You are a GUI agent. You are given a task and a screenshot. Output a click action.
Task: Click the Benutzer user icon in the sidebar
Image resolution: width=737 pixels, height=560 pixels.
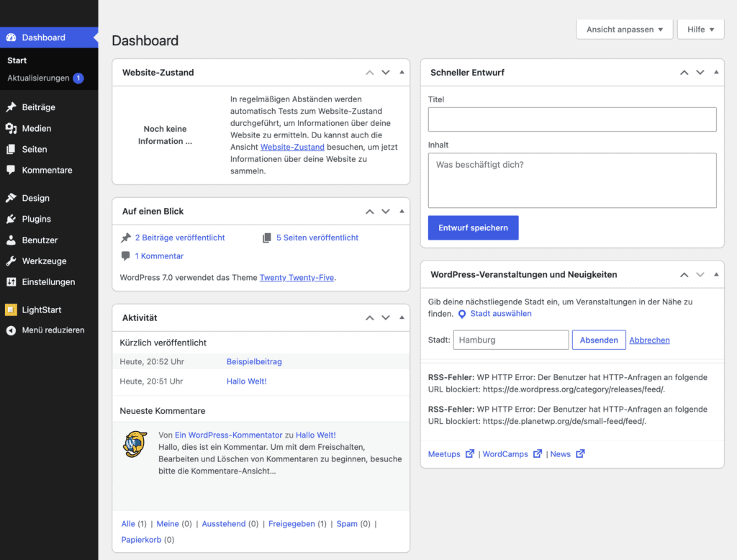click(x=11, y=240)
